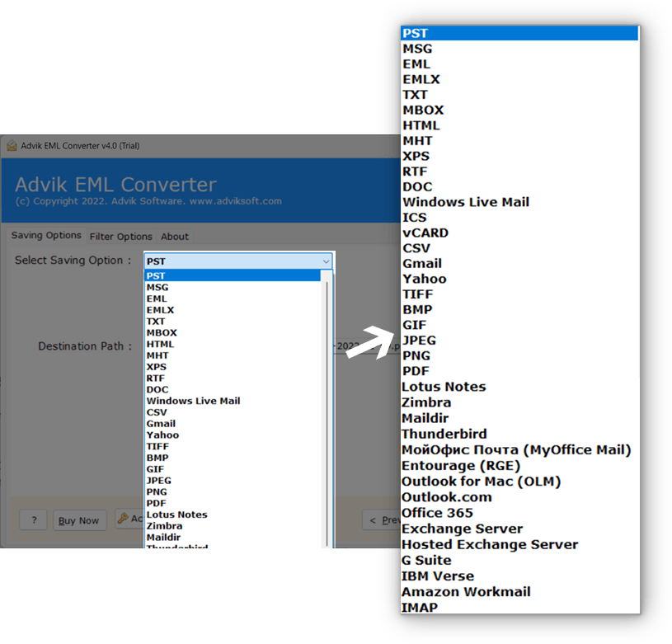Viewport: 672px width, 644px height.
Task: Choose Amazon Workmail in the enlarged list
Action: click(x=519, y=592)
